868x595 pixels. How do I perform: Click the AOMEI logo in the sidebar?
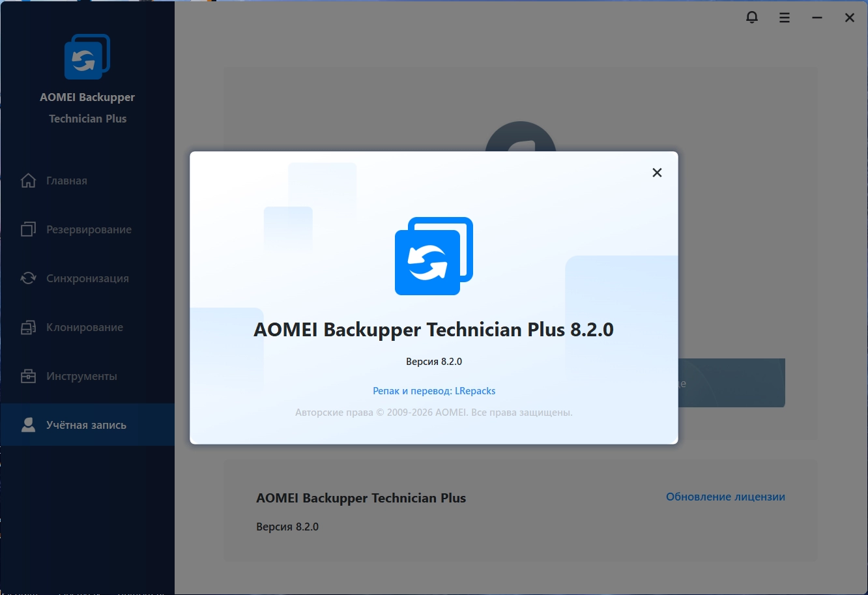coord(87,57)
